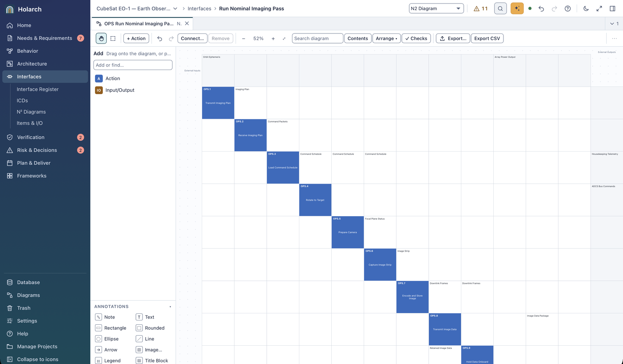
Task: Choose the Arrow annotation
Action: click(107, 350)
